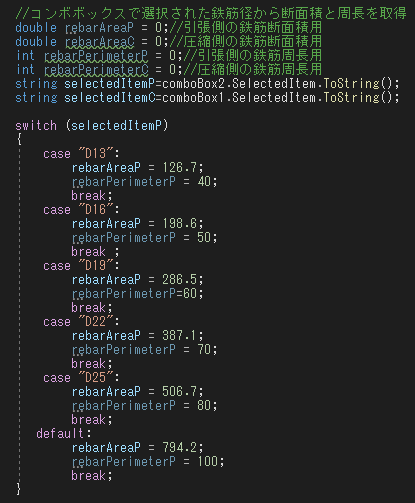The height and width of the screenshot is (503, 415).
Task: Click the rebarPerimeterP=60 assignment
Action: point(138,294)
